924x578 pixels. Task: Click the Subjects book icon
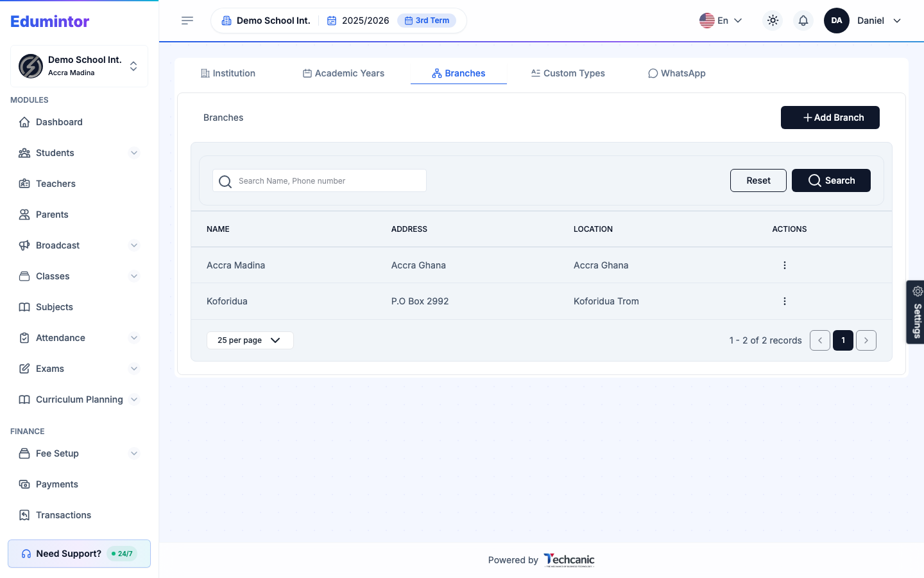(x=24, y=307)
